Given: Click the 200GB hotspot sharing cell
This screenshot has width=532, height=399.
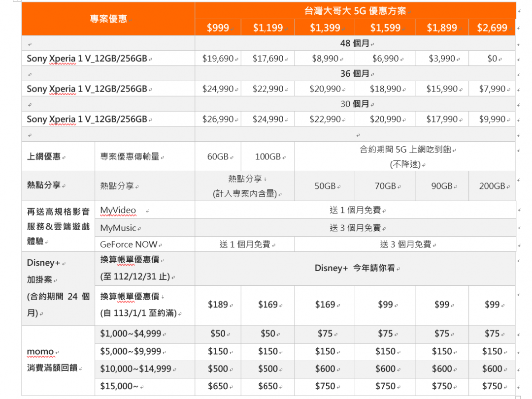Looking at the screenshot, I should (492, 186).
